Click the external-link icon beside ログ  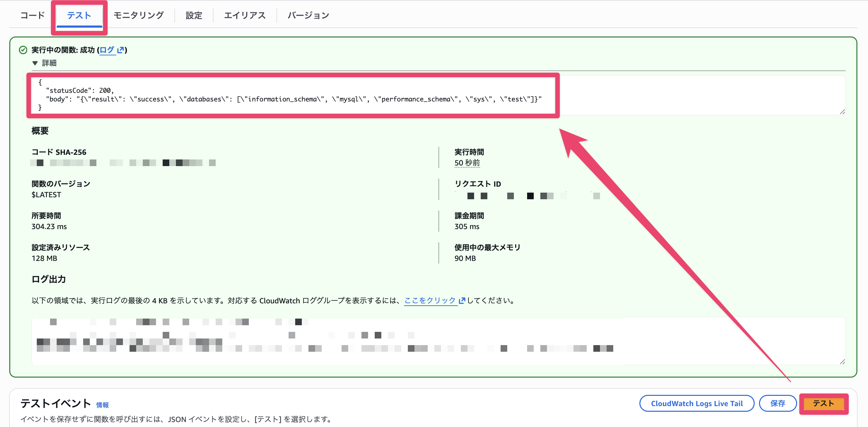tap(121, 50)
